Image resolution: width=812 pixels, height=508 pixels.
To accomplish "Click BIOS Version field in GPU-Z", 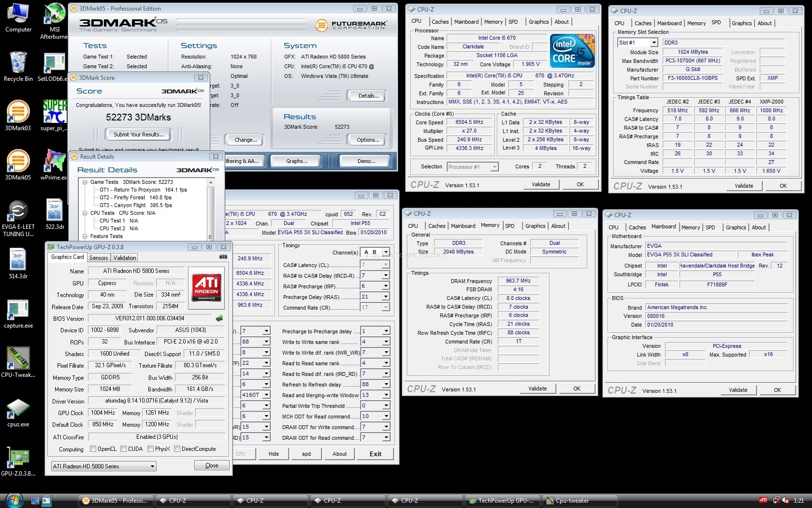I will coord(150,318).
